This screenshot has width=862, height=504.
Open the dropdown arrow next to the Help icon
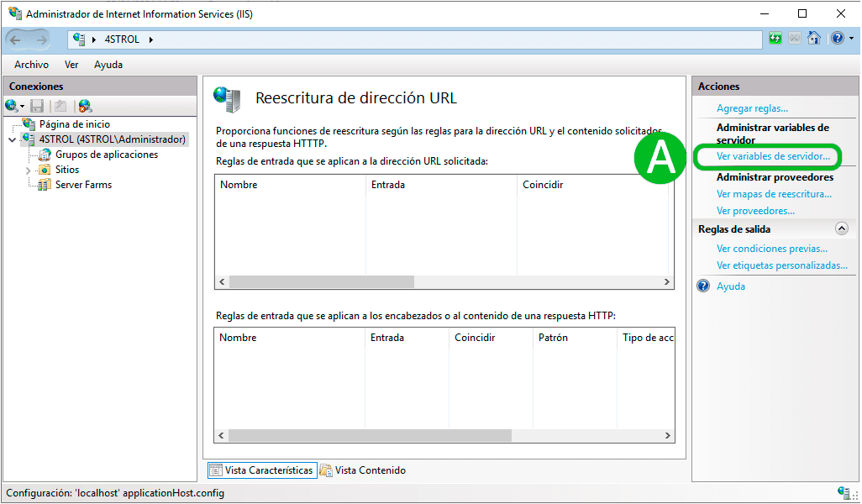tap(852, 39)
